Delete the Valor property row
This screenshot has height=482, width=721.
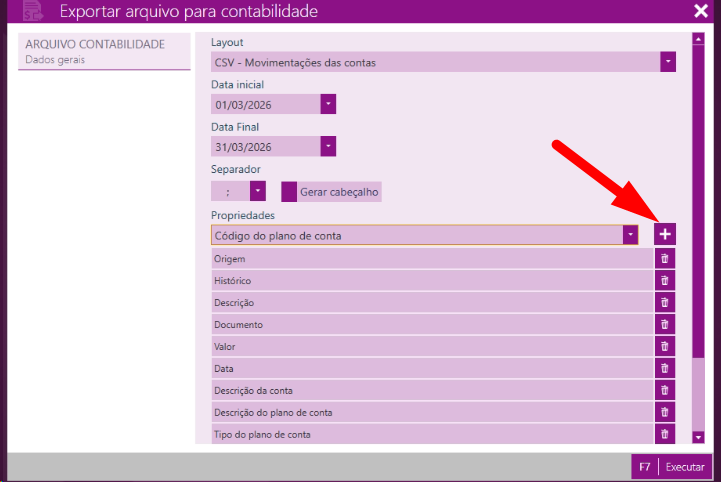click(x=665, y=347)
